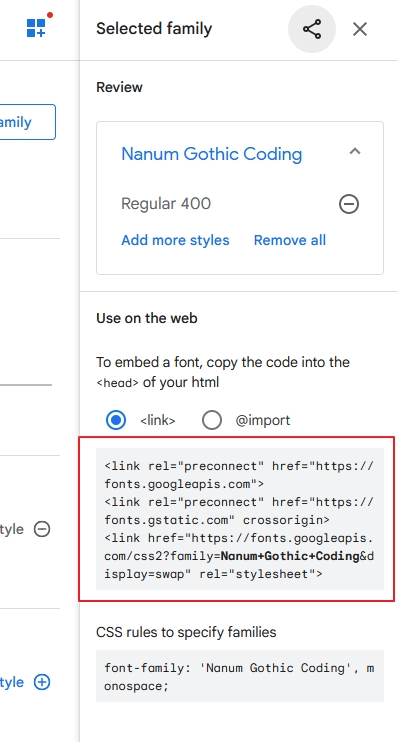The height and width of the screenshot is (742, 398).
Task: Open the selected families grid icon
Action: [x=36, y=27]
